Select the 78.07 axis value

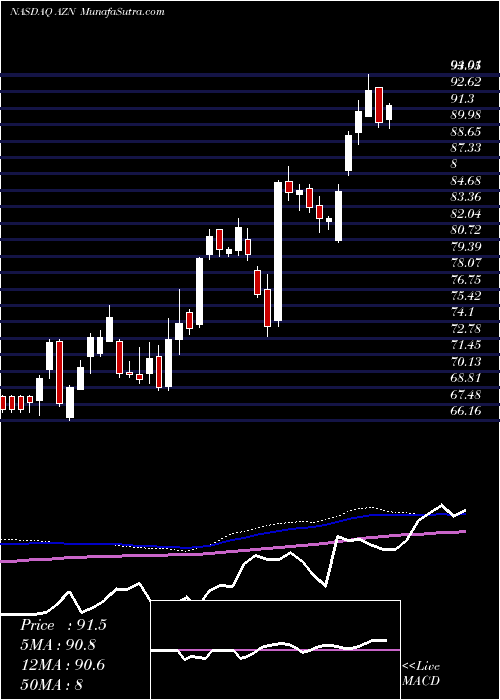click(x=466, y=263)
